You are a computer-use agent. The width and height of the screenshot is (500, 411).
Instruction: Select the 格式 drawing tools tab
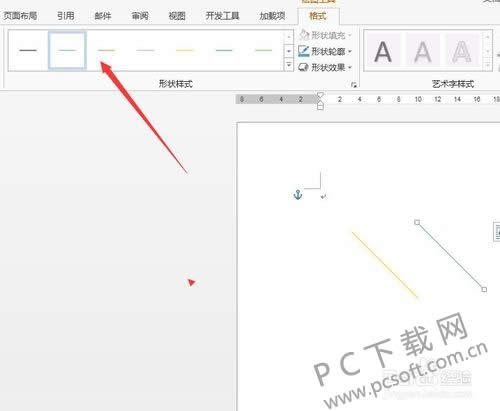(x=318, y=15)
